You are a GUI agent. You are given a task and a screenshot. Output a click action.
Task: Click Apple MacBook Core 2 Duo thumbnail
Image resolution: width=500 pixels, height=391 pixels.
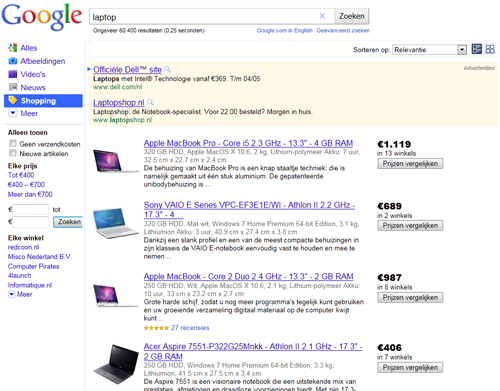click(116, 295)
